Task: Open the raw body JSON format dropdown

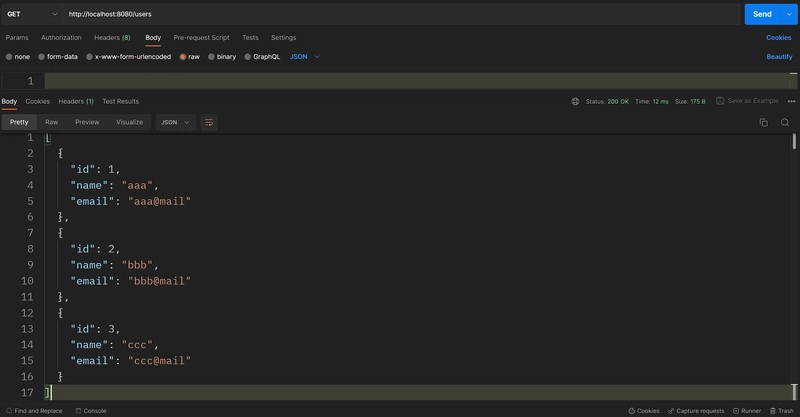Action: [305, 57]
